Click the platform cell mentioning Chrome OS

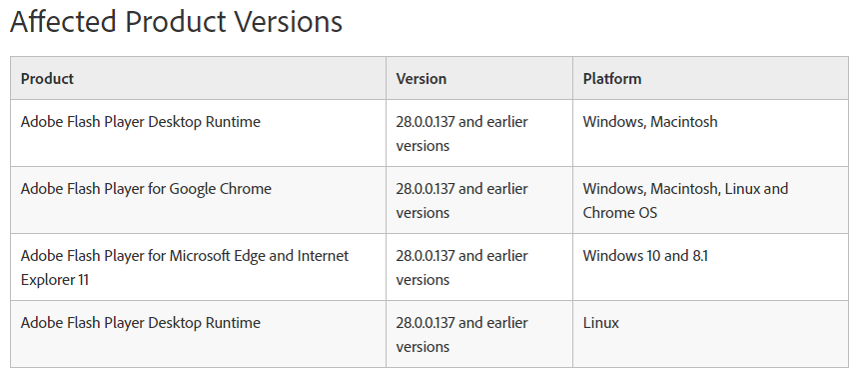[x=710, y=200]
